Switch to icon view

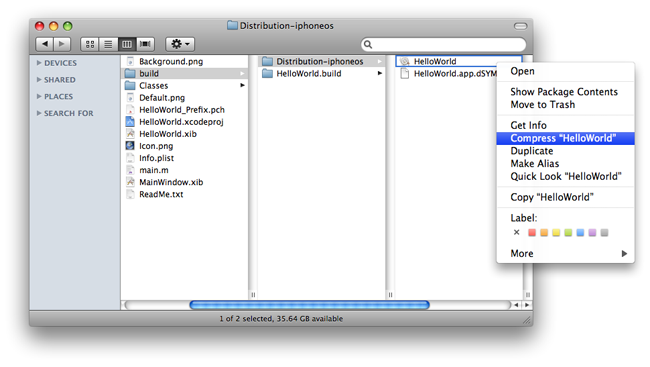tap(90, 44)
